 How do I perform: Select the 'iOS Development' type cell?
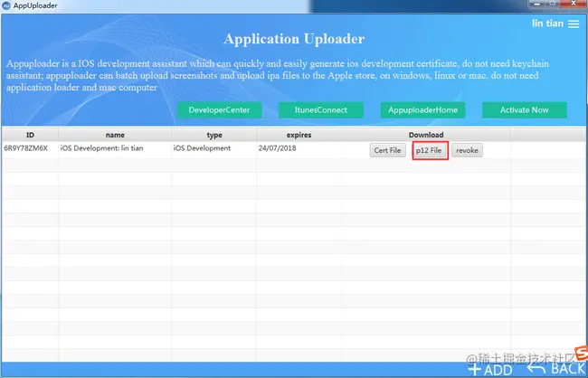click(x=214, y=149)
